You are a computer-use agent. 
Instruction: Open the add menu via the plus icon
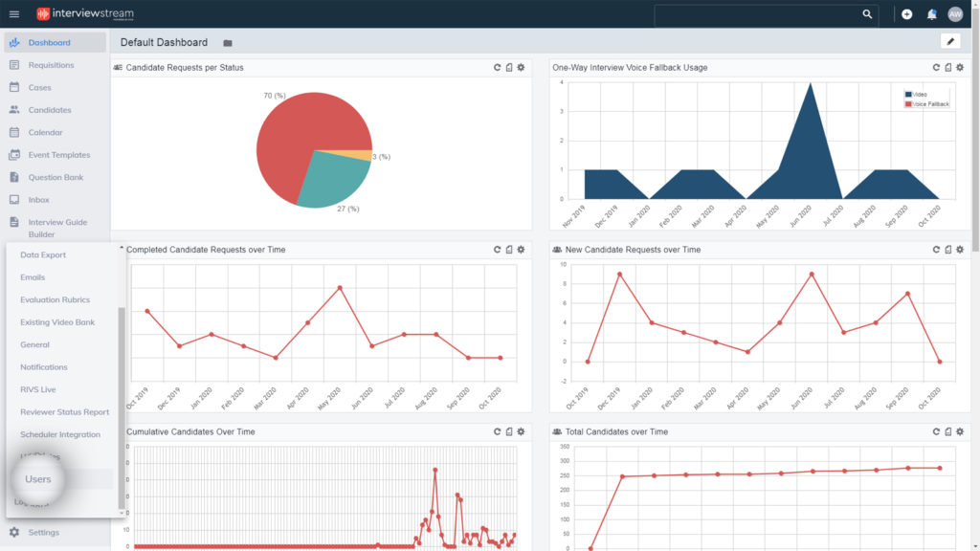905,14
